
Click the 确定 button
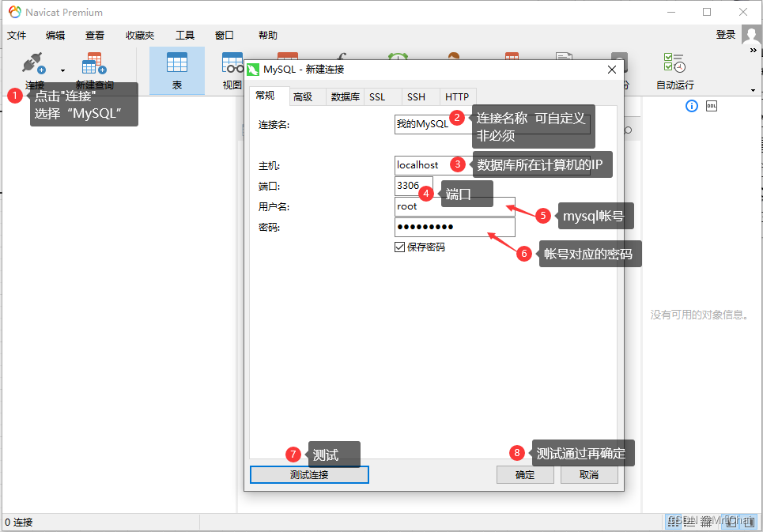click(x=525, y=474)
